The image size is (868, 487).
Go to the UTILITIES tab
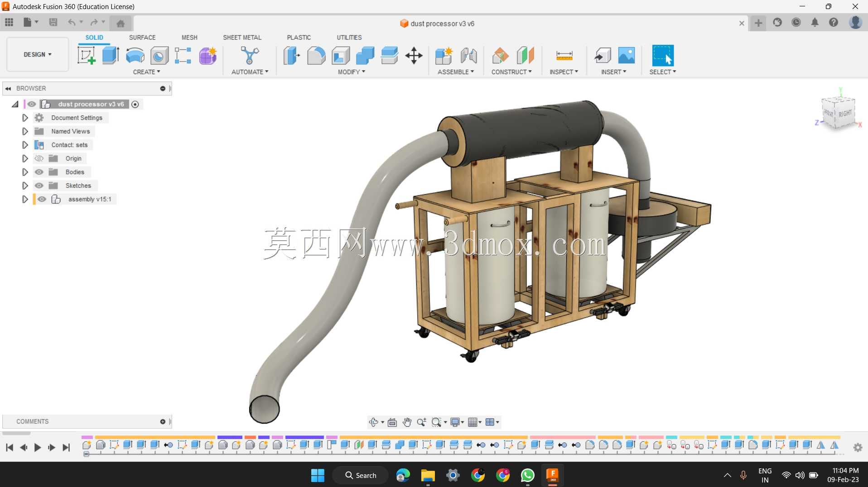click(349, 38)
